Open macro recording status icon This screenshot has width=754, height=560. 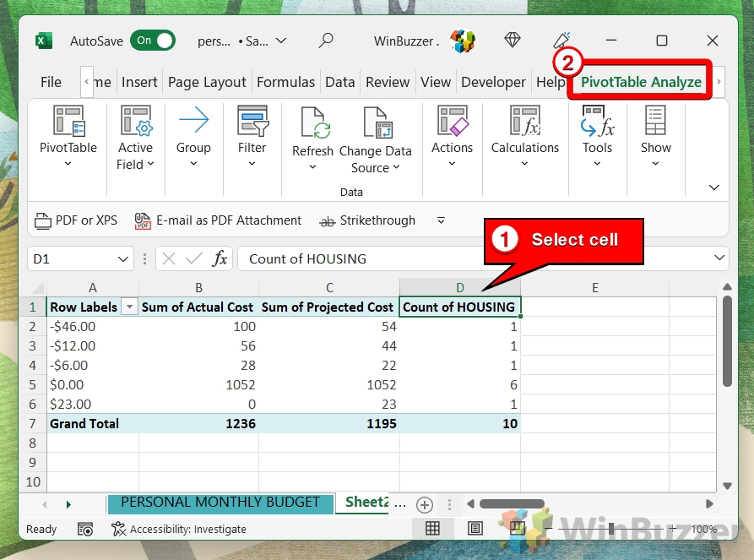[x=85, y=530]
